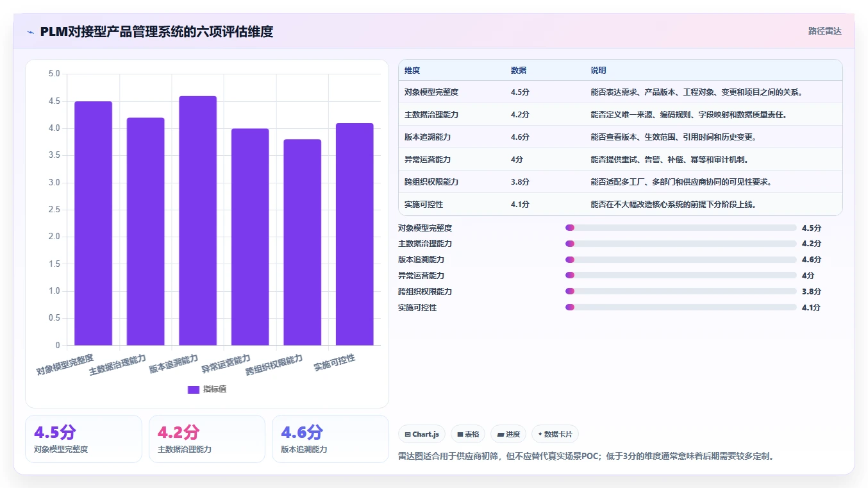Click the 4.6分 版本追溯能力 data card
Viewport: 868px width, 488px height.
(x=330, y=439)
